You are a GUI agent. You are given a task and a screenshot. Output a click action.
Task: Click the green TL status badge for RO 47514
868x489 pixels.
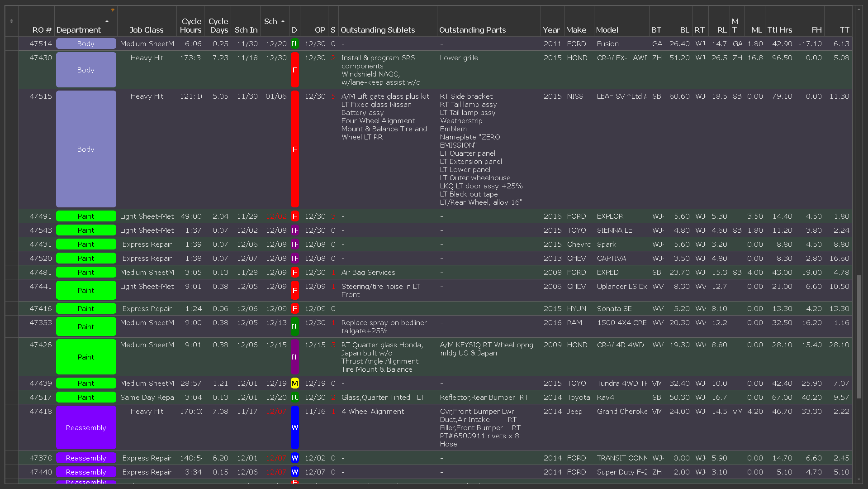(294, 44)
